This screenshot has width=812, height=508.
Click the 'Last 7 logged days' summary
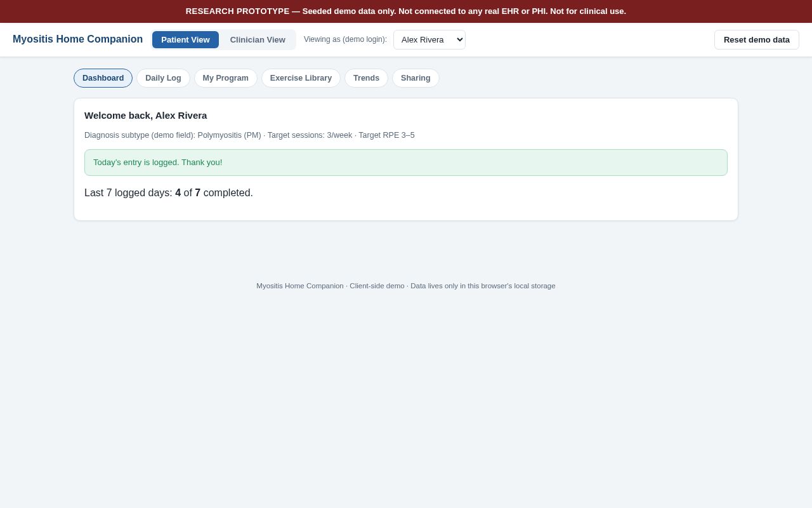(169, 193)
